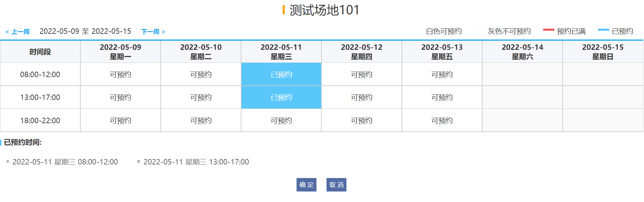
Task: Select 可预约 slot for Tuesday 13:00-17:00
Action: click(x=201, y=97)
